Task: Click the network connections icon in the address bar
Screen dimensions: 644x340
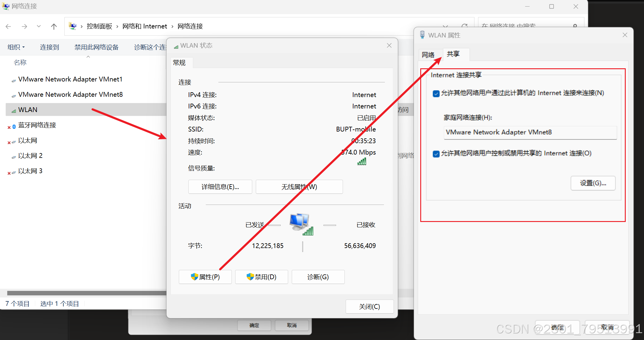Action: coord(73,26)
